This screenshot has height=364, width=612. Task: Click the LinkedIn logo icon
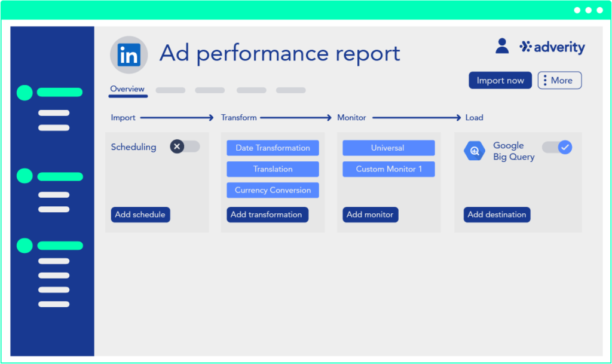click(x=129, y=55)
